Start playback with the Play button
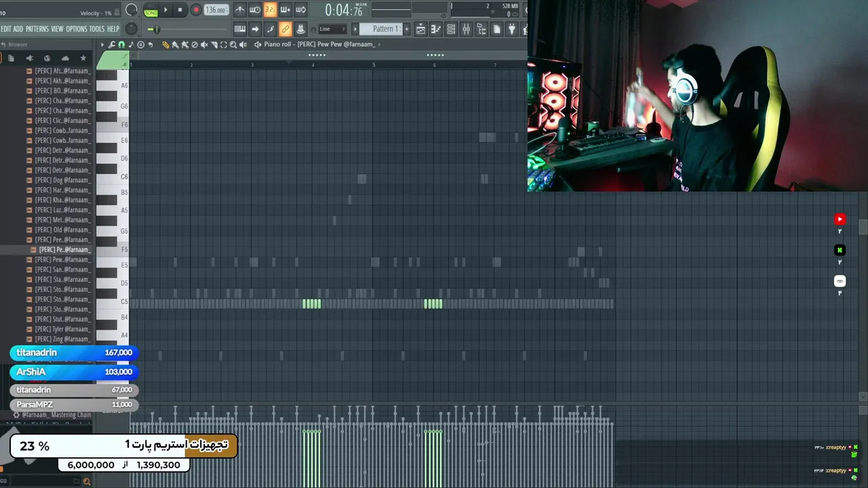This screenshot has height=488, width=868. pyautogui.click(x=166, y=9)
